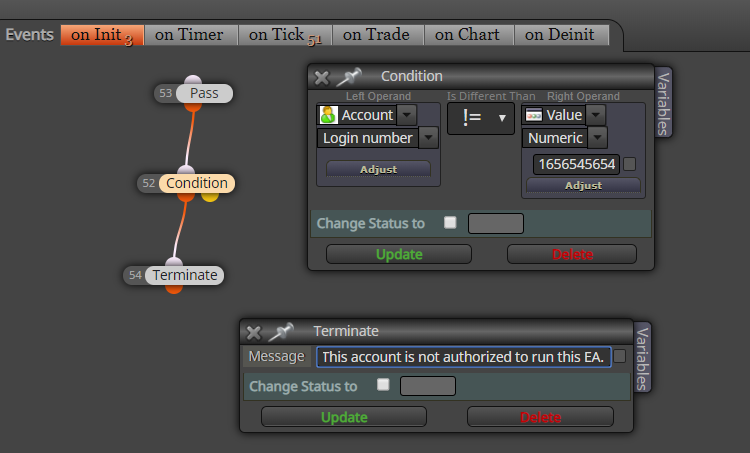Image resolution: width=750 pixels, height=453 pixels.
Task: Select the Condition block node 52
Action: 197,183
